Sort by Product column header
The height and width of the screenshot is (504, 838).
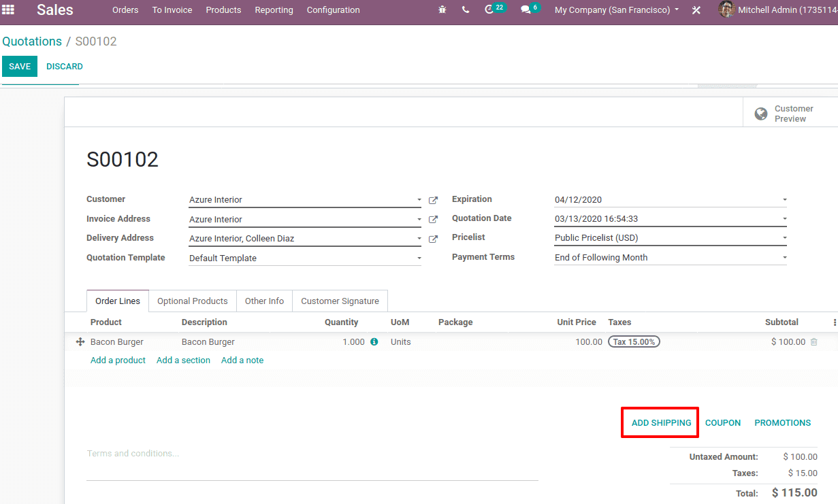[106, 322]
